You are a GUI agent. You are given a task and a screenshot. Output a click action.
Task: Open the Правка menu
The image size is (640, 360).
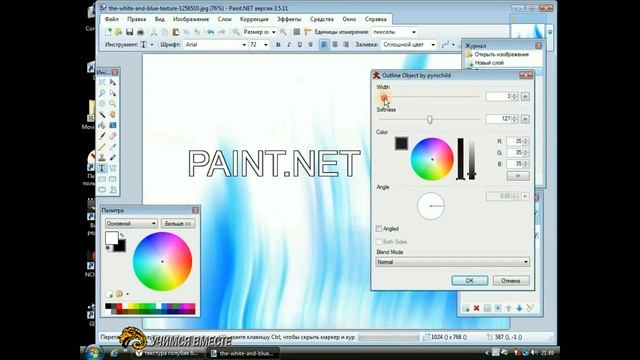[136, 19]
